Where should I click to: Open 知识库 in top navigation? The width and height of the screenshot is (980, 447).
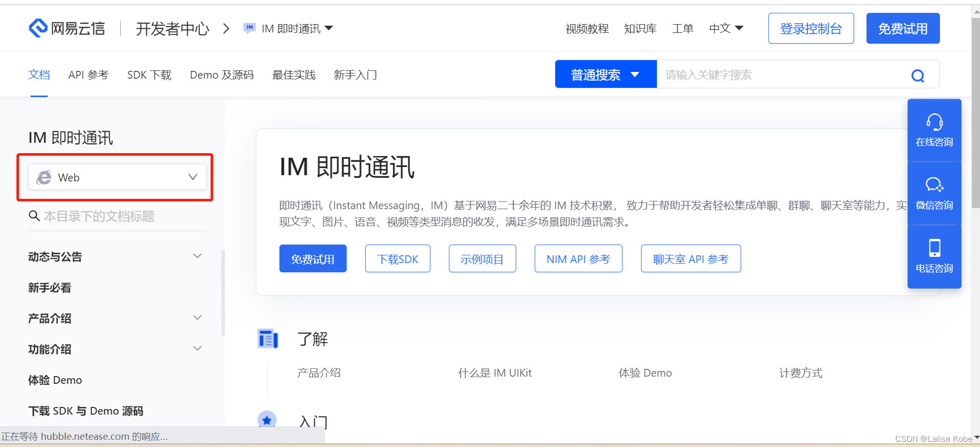click(640, 29)
